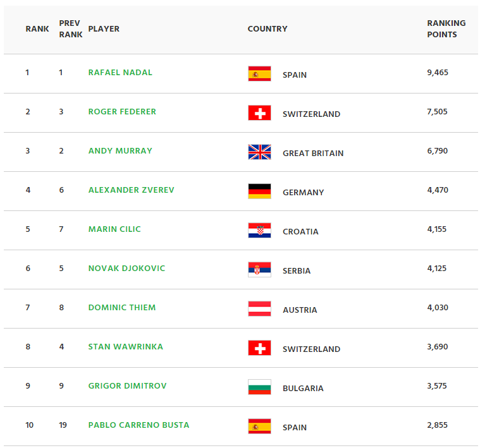Image resolution: width=480 pixels, height=448 pixels.
Task: Click the Marin Cilic player link
Action: tap(114, 229)
